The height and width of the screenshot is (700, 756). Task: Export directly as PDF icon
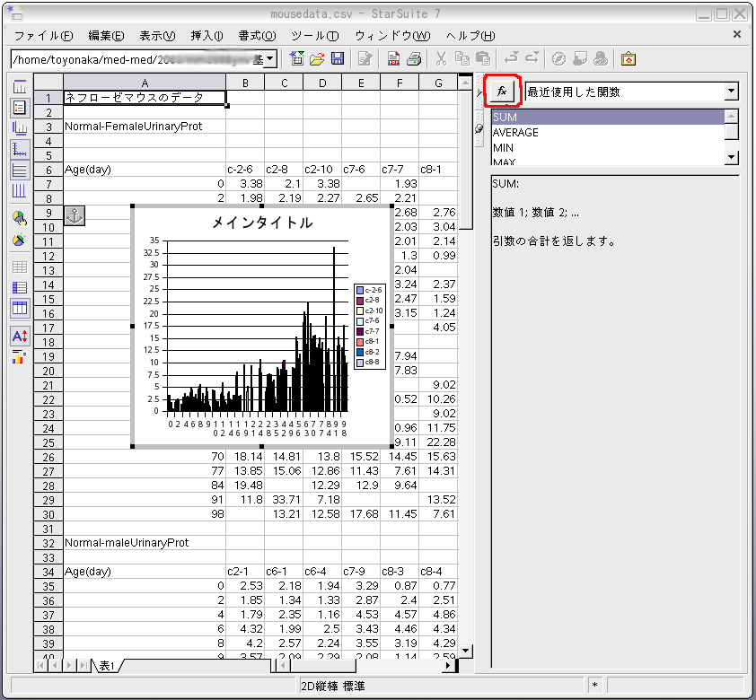point(393,58)
